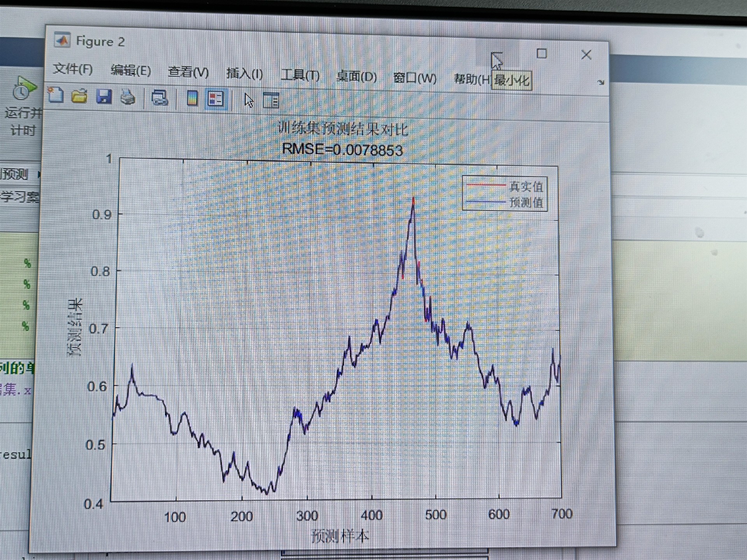Open the Property Inspector toolbar icon

click(x=271, y=101)
